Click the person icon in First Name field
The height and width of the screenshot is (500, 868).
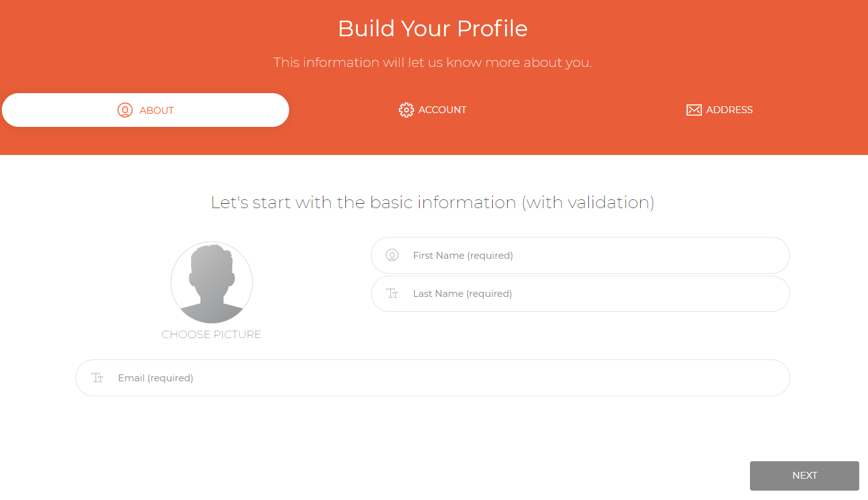(392, 255)
